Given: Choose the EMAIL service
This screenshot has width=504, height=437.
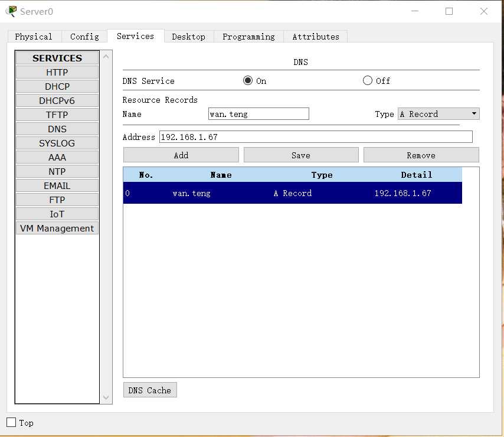Looking at the screenshot, I should pyautogui.click(x=57, y=185).
